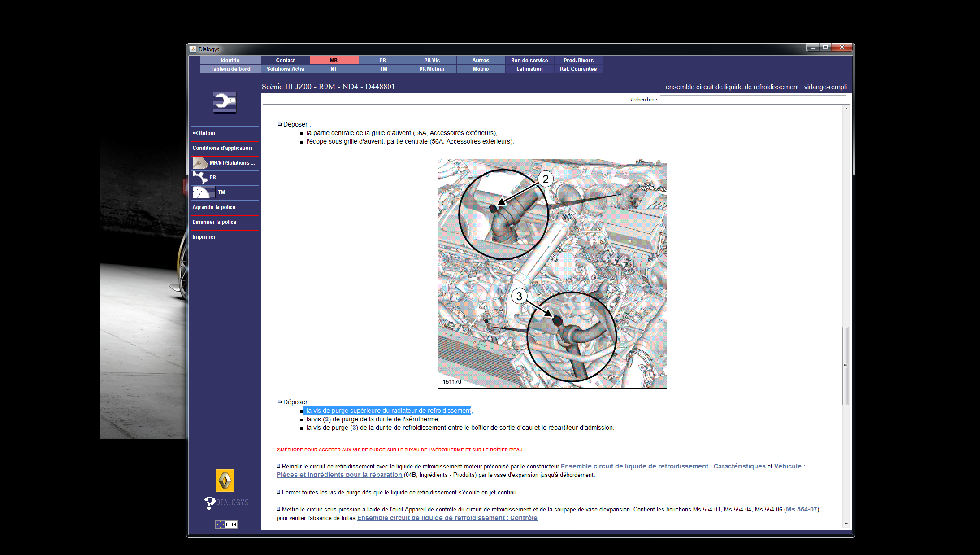Select the Solutions Actis tab

tap(285, 69)
